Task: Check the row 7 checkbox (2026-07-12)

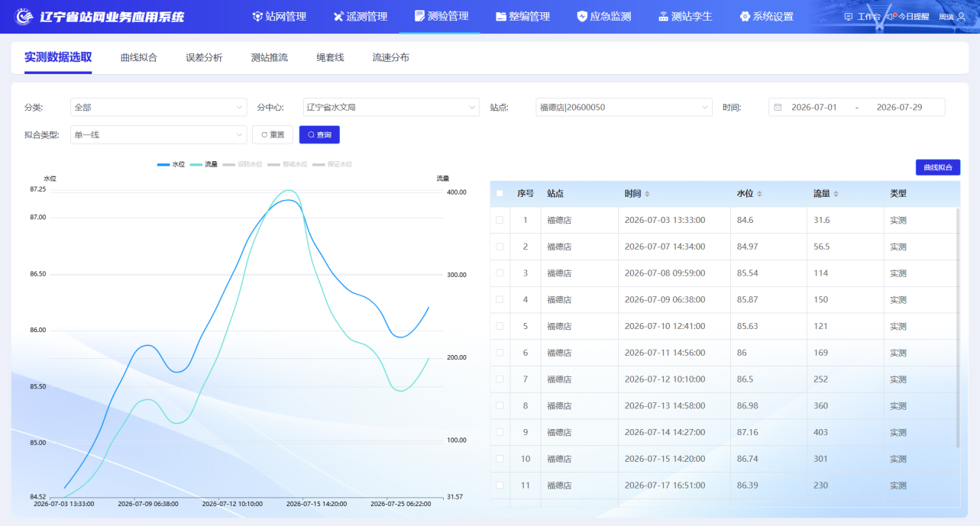Action: tap(500, 379)
